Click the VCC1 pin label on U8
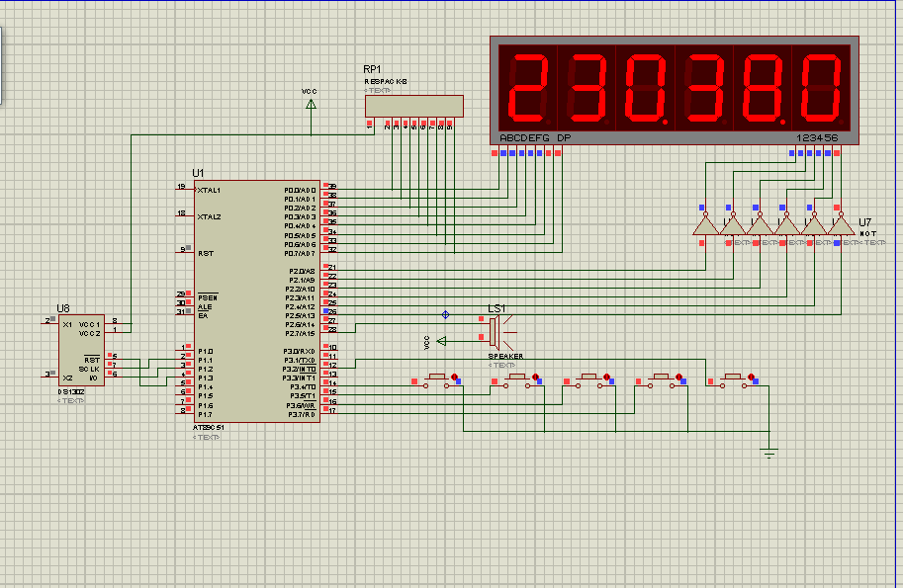Screen dimensions: 903x588 (x=89, y=324)
